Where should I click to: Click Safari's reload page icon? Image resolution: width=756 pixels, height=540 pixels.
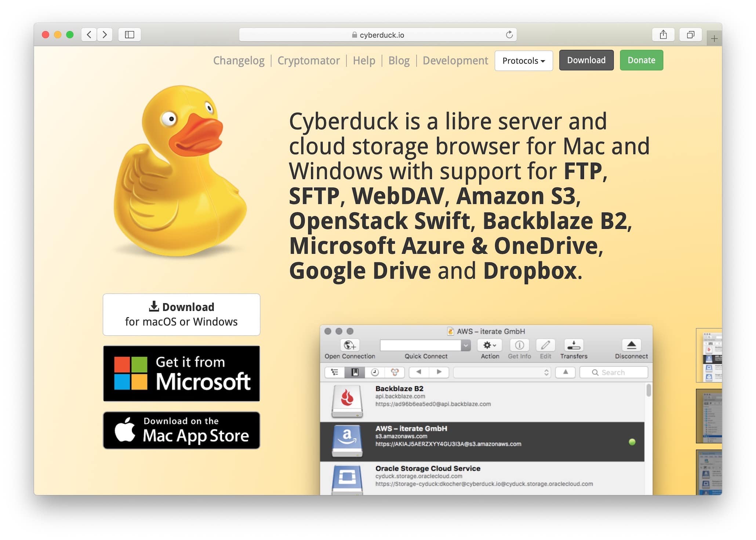[509, 35]
